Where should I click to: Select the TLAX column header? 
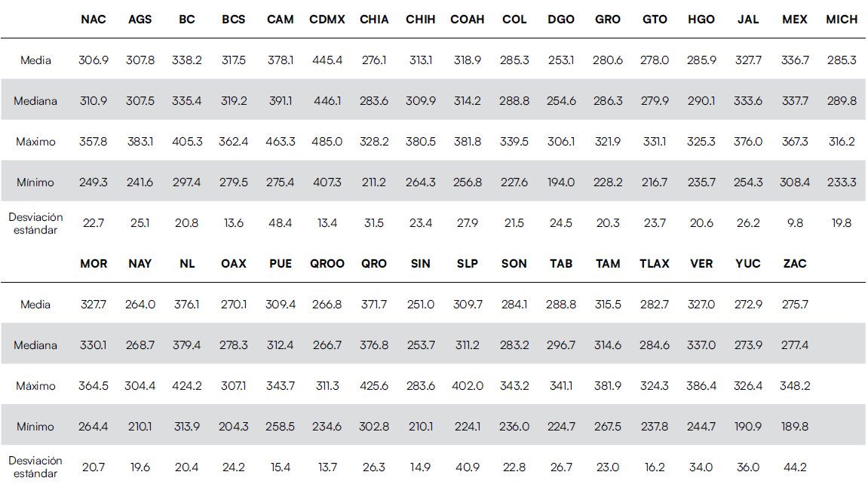654,264
